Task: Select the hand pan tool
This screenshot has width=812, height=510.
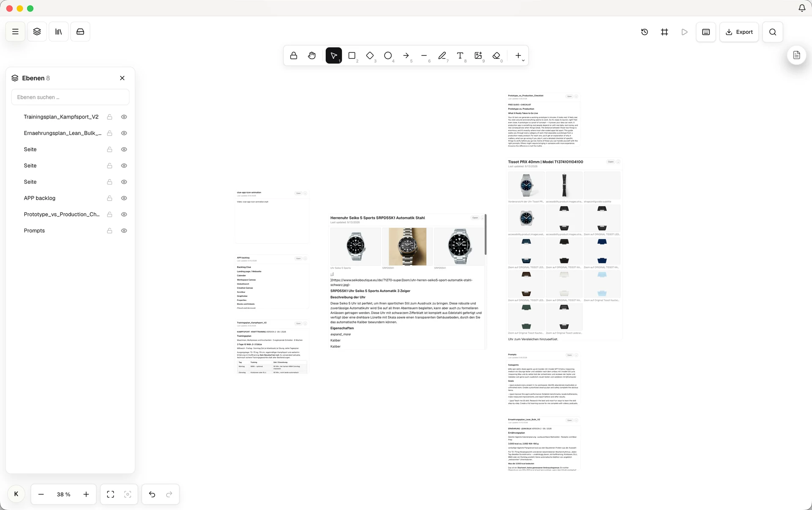Action: click(312, 55)
